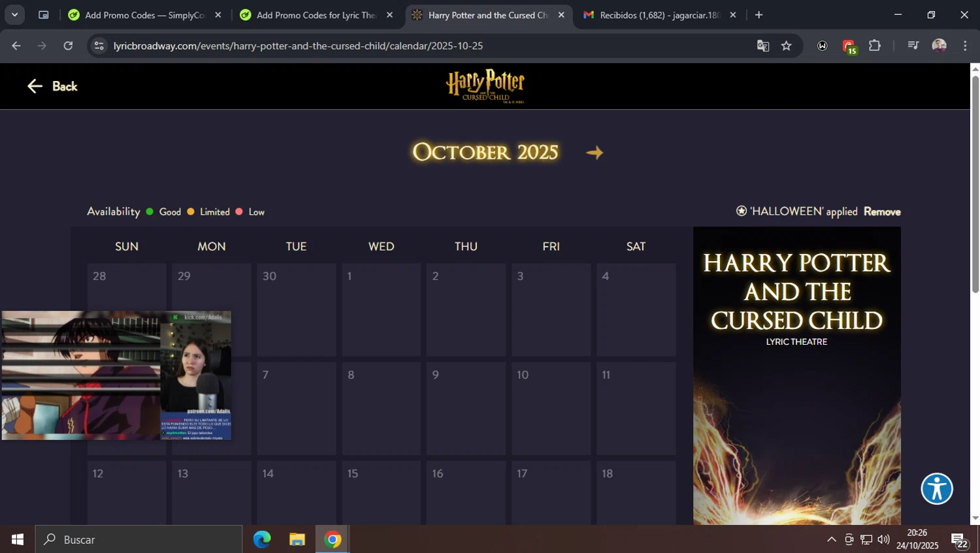Click the page vertical scrollbar
This screenshot has height=553, width=980.
pos(975,184)
